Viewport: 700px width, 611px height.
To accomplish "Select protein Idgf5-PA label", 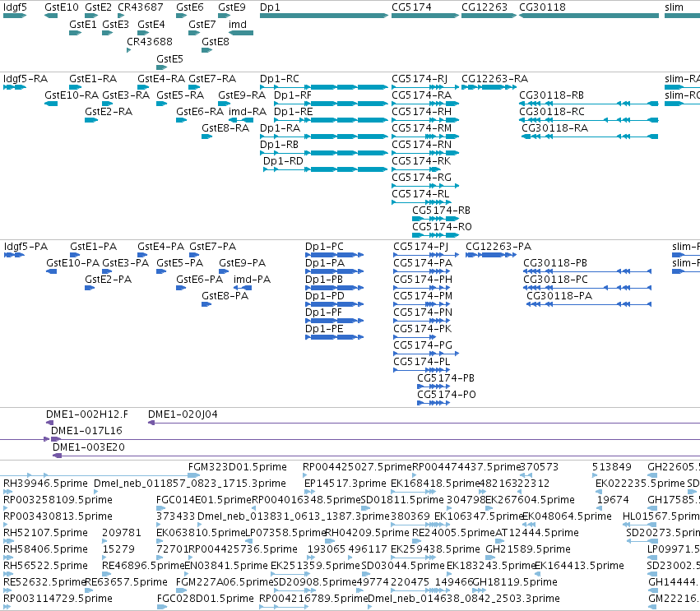I will [x=25, y=247].
